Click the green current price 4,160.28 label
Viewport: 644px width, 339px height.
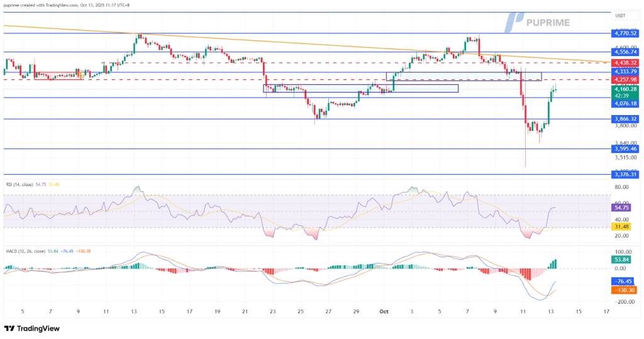(625, 90)
